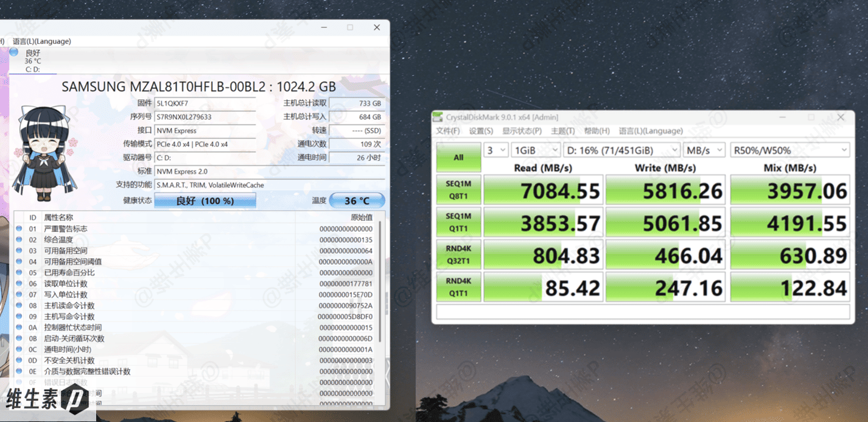Image resolution: width=868 pixels, height=422 pixels.
Task: Click the blue health status orb icon
Action: coord(14,52)
